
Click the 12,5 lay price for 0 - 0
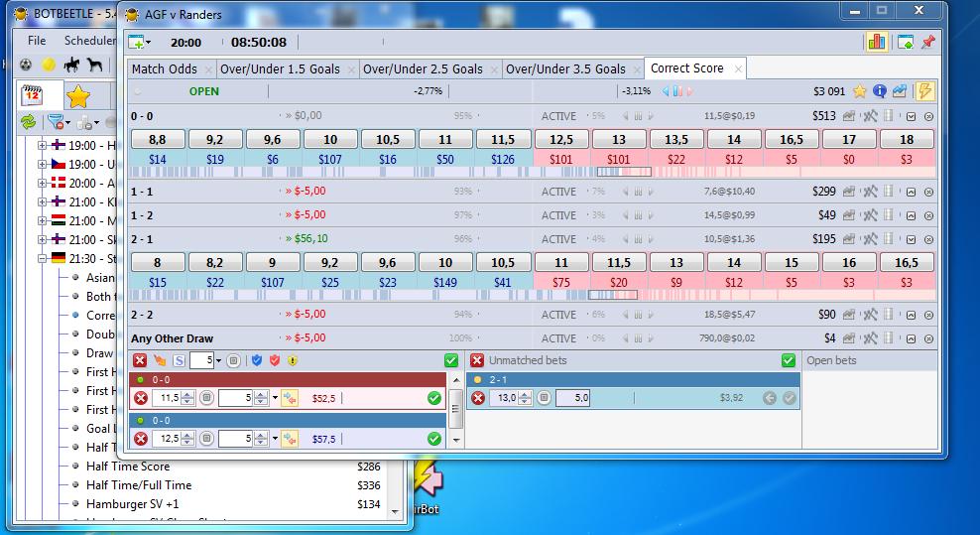[x=561, y=139]
